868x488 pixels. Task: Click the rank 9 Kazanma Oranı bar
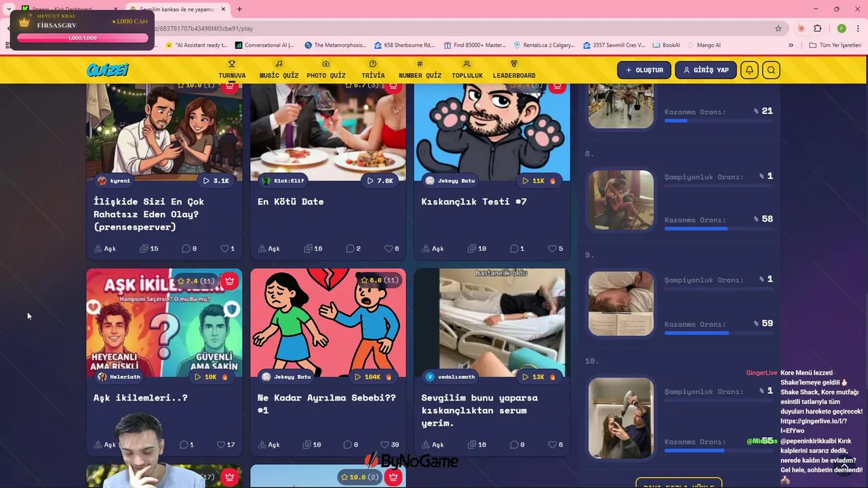click(718, 333)
